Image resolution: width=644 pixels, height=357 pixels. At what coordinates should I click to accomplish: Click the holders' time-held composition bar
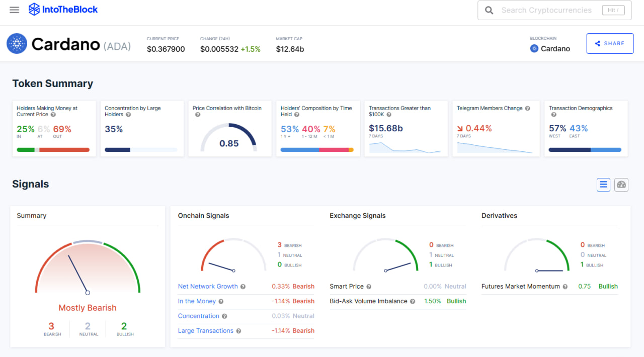[317, 149]
